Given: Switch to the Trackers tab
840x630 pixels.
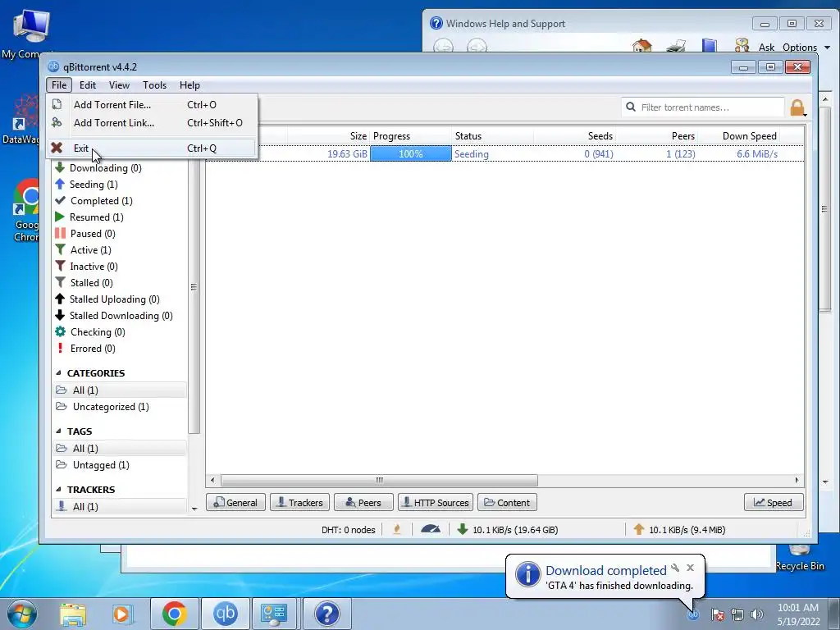Looking at the screenshot, I should pyautogui.click(x=299, y=503).
